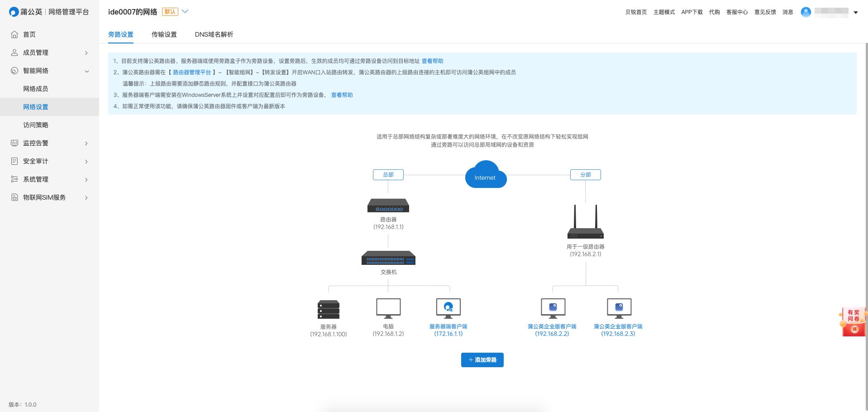Open the account menu dropdown arrow
868x412 pixels.
pos(856,13)
